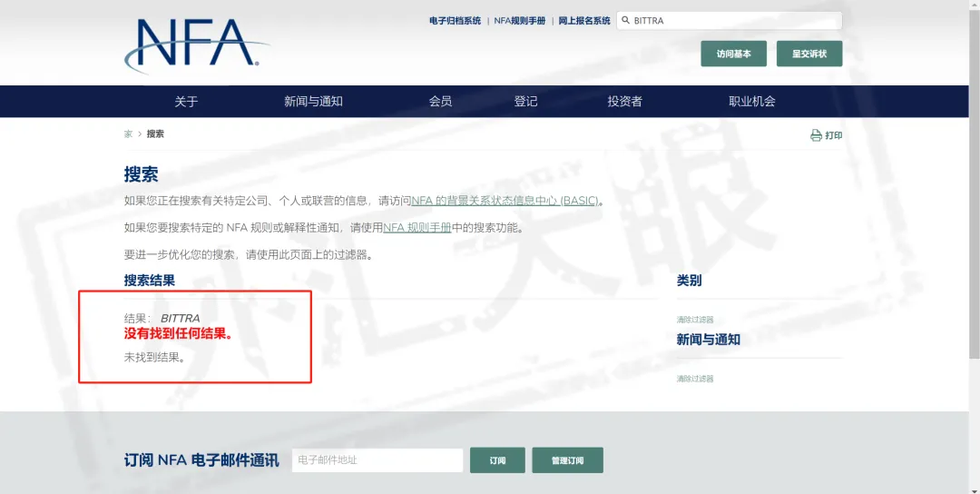Click the search box containing BITTRA
This screenshot has height=494, width=980.
[729, 21]
